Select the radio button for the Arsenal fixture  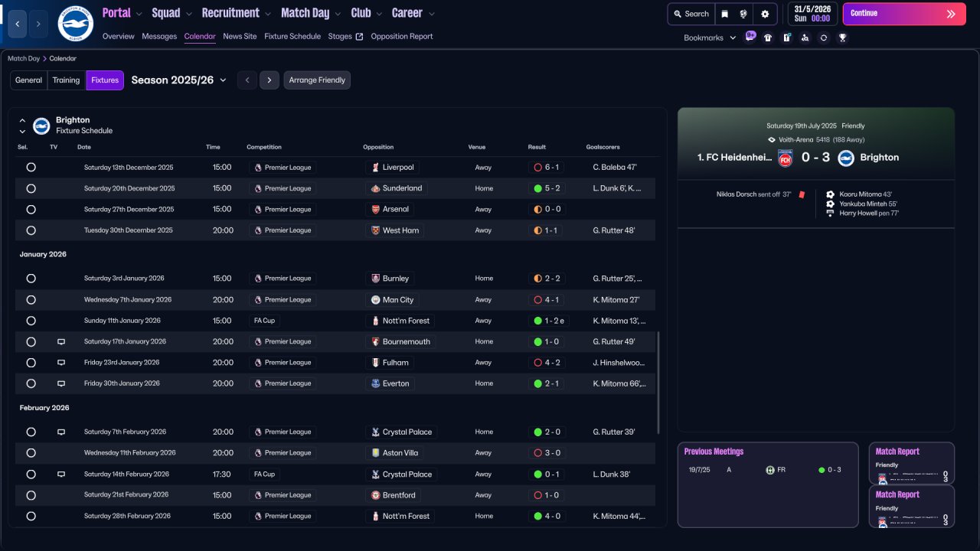point(31,209)
